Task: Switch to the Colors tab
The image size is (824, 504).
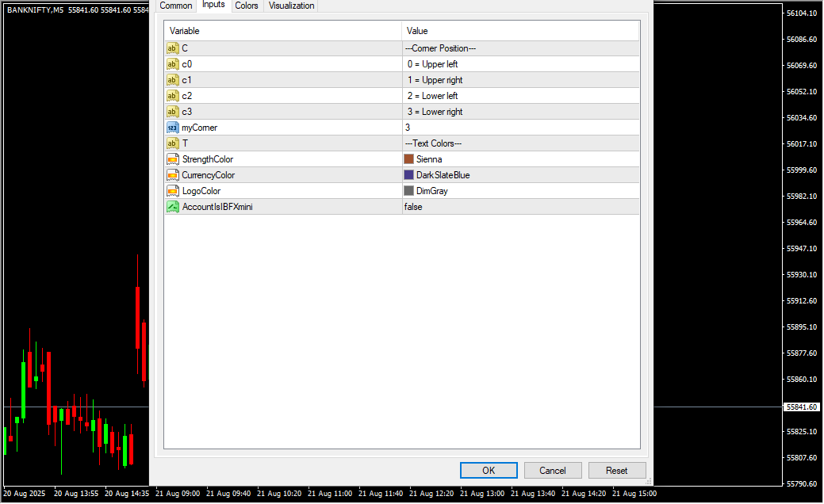Action: click(x=247, y=6)
